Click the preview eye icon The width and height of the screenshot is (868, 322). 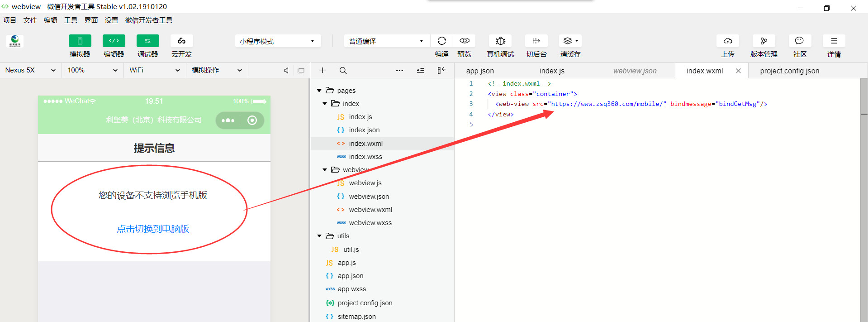click(465, 41)
